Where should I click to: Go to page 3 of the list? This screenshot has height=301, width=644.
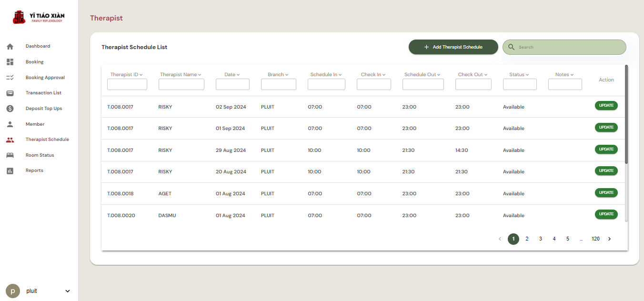click(541, 239)
